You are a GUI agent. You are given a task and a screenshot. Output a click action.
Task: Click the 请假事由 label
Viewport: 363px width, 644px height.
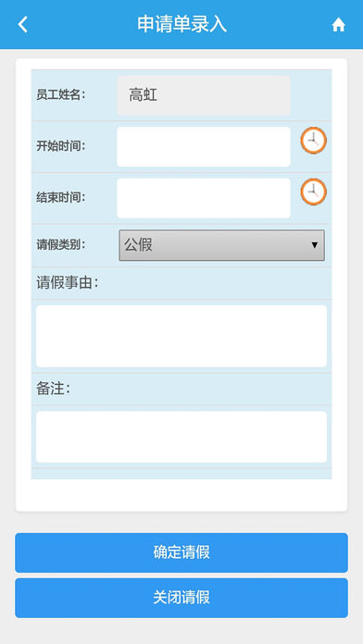coord(68,282)
